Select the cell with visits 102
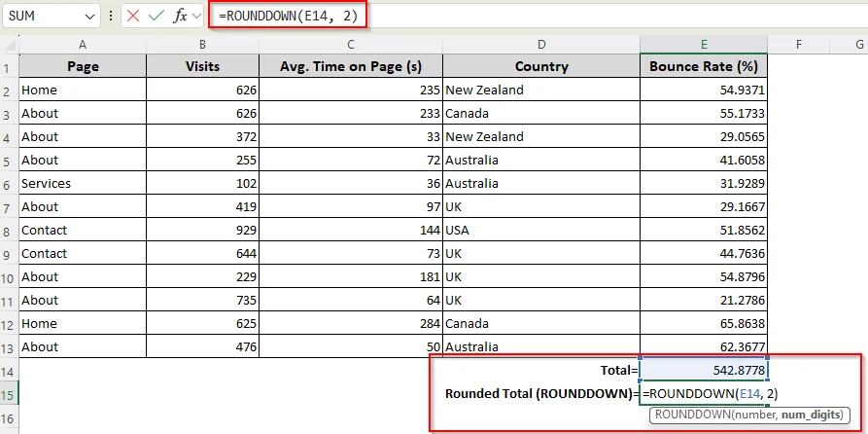868x434 pixels. (202, 183)
